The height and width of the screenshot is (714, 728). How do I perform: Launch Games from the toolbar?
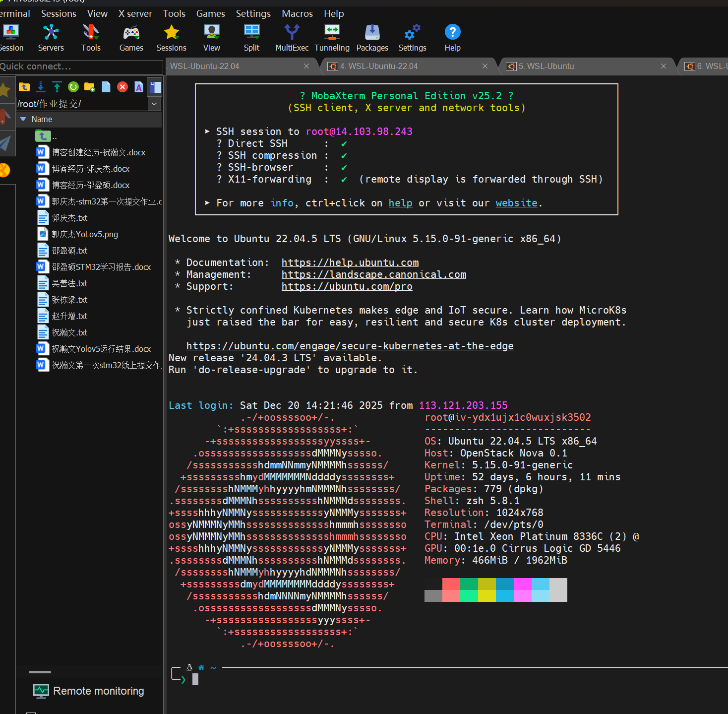(x=131, y=38)
